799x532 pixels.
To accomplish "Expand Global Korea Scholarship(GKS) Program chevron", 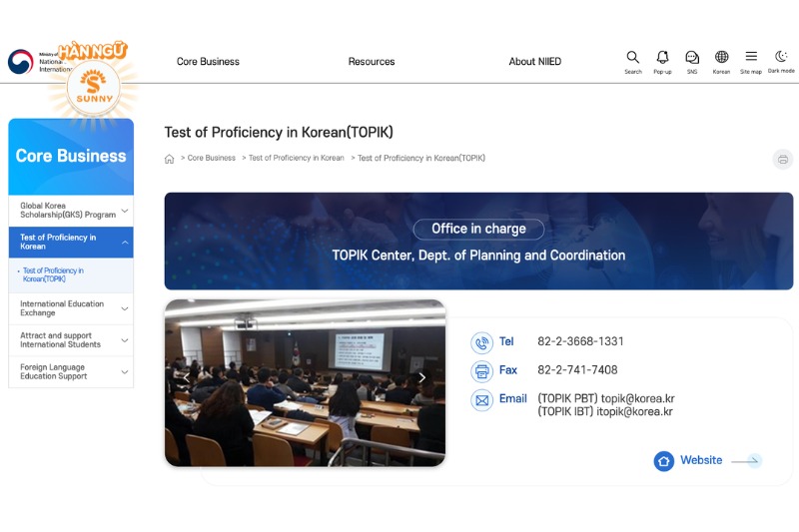I will click(124, 211).
